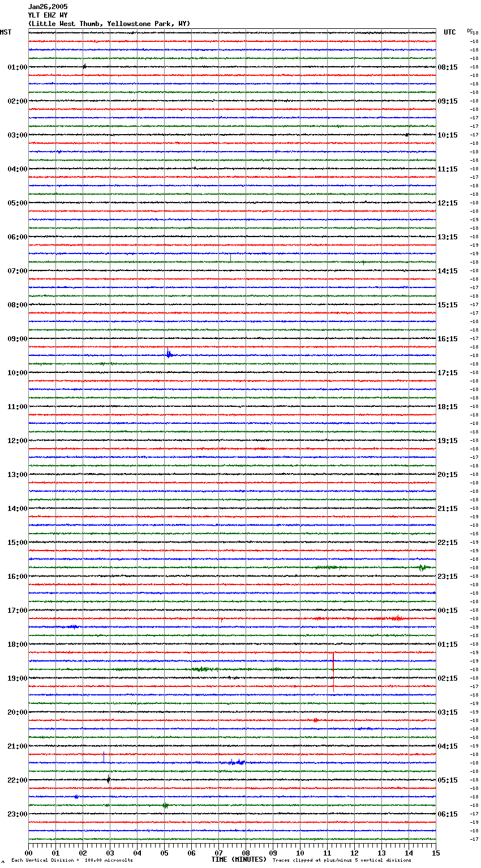Click the 06:15 UTC time label
This screenshot has width=481, height=868.
click(x=448, y=814)
